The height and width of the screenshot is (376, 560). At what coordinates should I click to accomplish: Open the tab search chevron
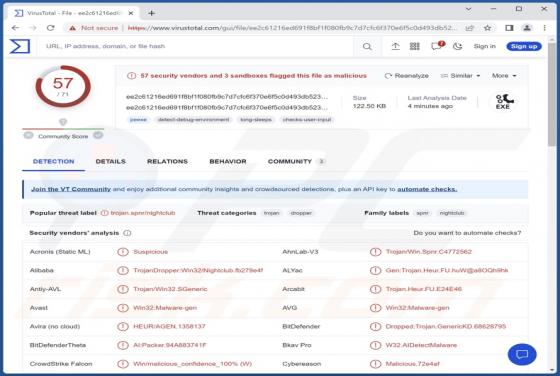coord(469,9)
